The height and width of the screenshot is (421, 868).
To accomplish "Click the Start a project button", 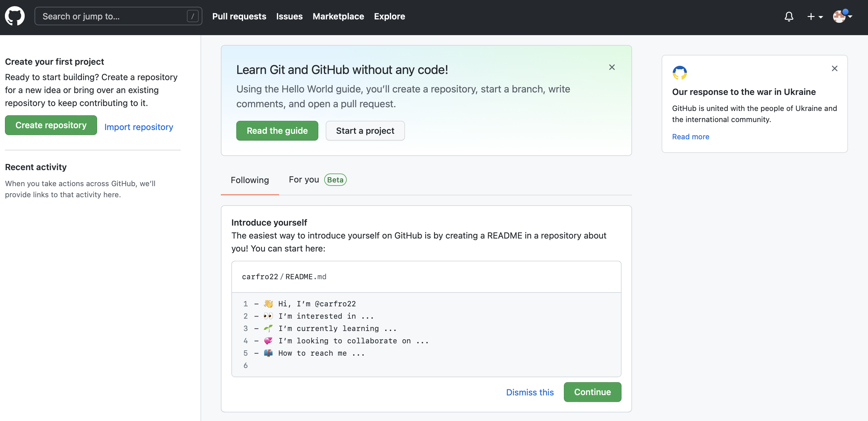I will 365,131.
